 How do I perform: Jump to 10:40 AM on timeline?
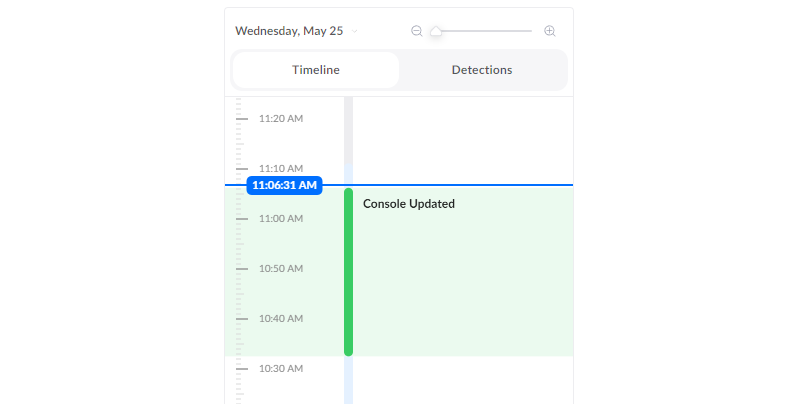pos(281,318)
